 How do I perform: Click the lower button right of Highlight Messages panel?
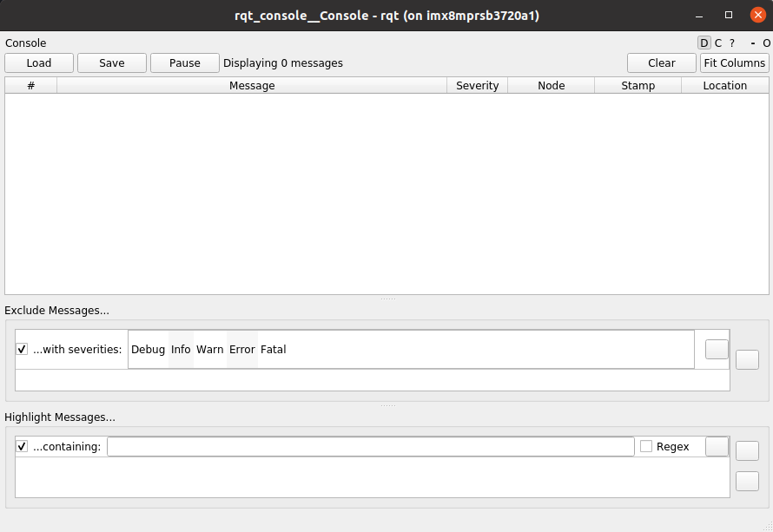coord(746,480)
